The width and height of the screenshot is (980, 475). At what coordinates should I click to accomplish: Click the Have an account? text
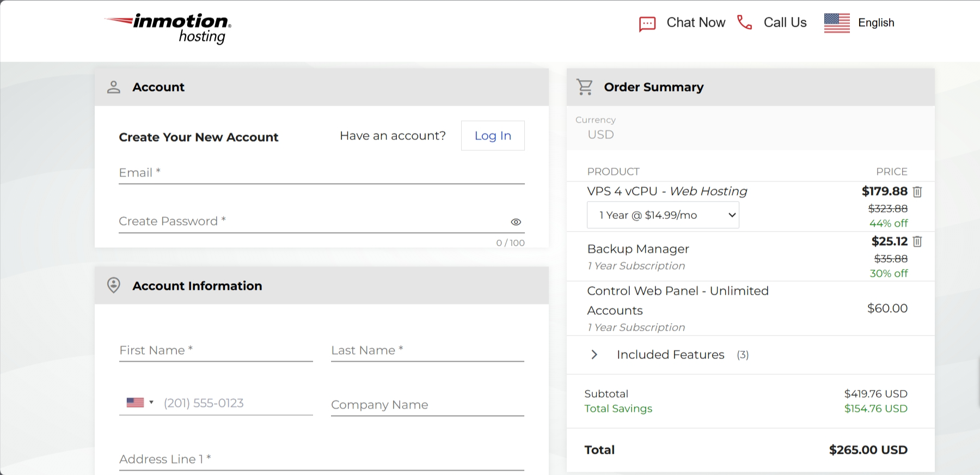coord(393,136)
